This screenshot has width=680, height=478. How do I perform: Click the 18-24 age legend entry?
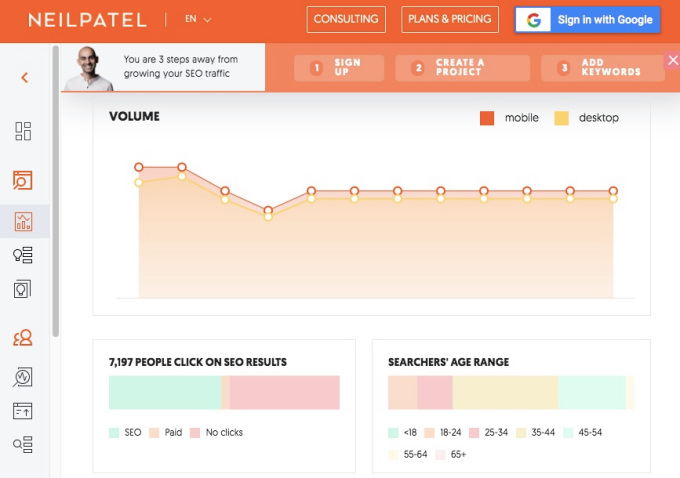[x=443, y=432]
